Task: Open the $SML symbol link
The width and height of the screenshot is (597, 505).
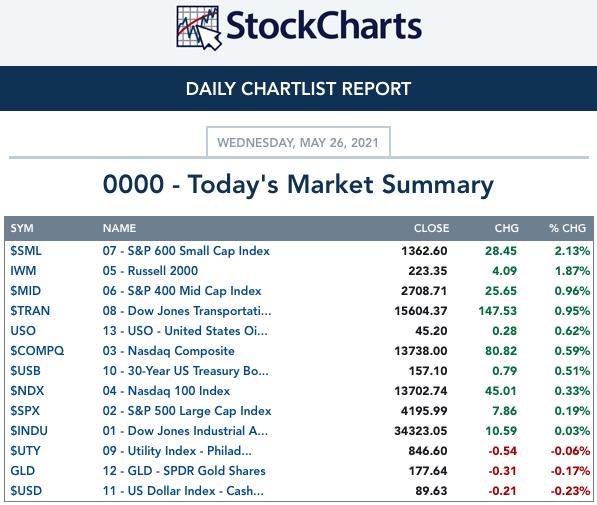Action: pyautogui.click(x=26, y=251)
